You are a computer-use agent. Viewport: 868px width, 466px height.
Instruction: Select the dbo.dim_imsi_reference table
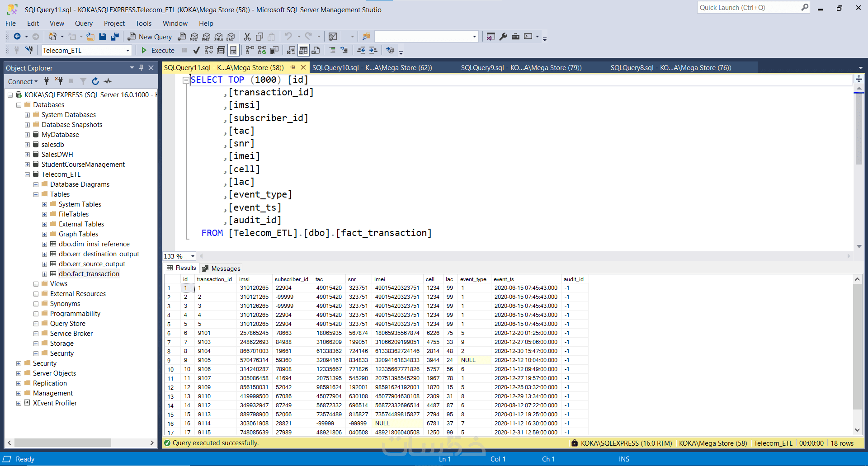(94, 244)
